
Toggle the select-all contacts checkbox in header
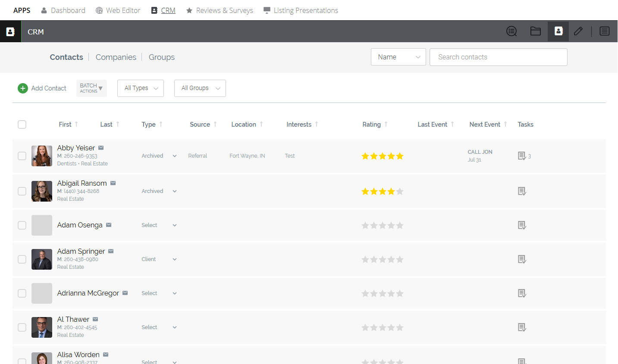tap(22, 124)
